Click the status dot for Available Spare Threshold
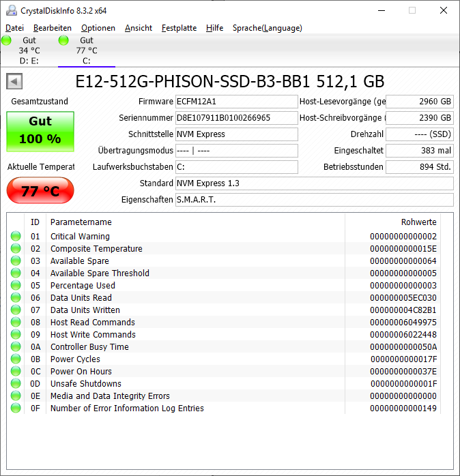Screen dimensions: 460x476 click(x=16, y=273)
